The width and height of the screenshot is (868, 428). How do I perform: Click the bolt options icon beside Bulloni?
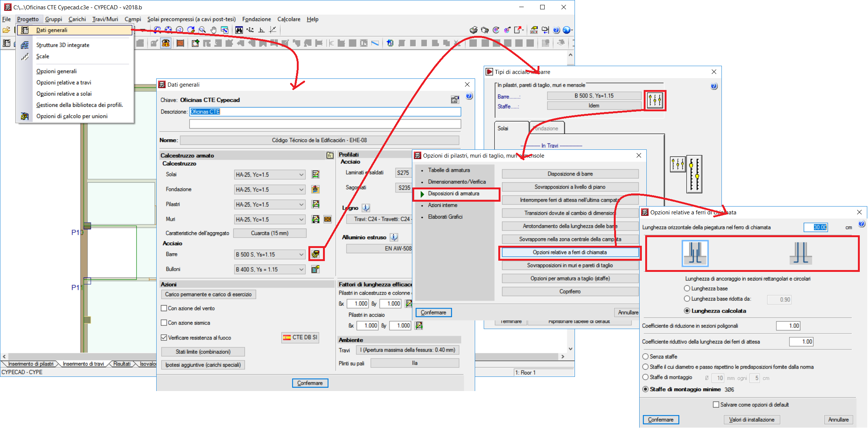coord(316,269)
